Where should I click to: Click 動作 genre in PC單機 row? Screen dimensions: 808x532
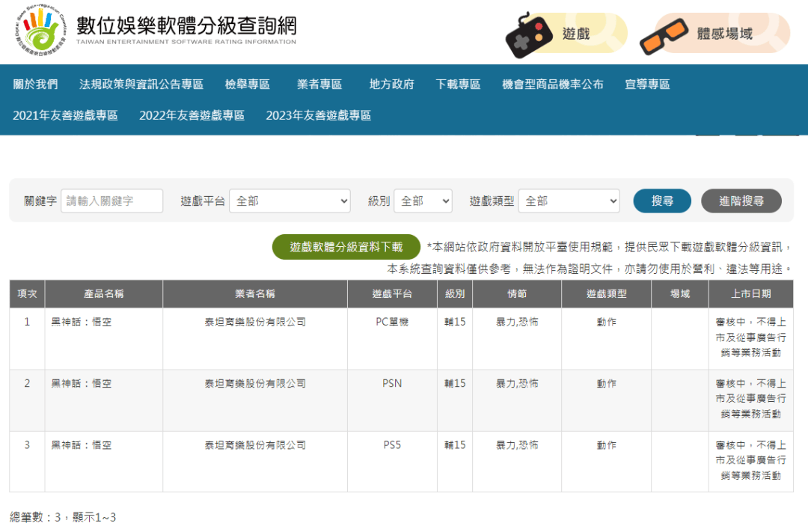tap(607, 322)
